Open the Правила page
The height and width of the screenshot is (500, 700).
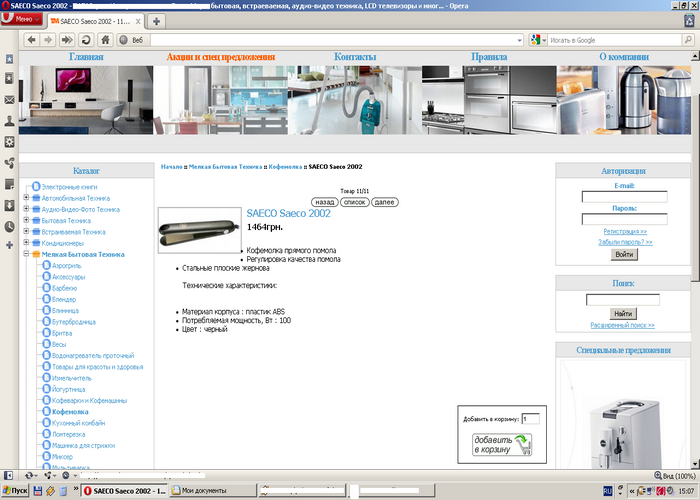[489, 57]
